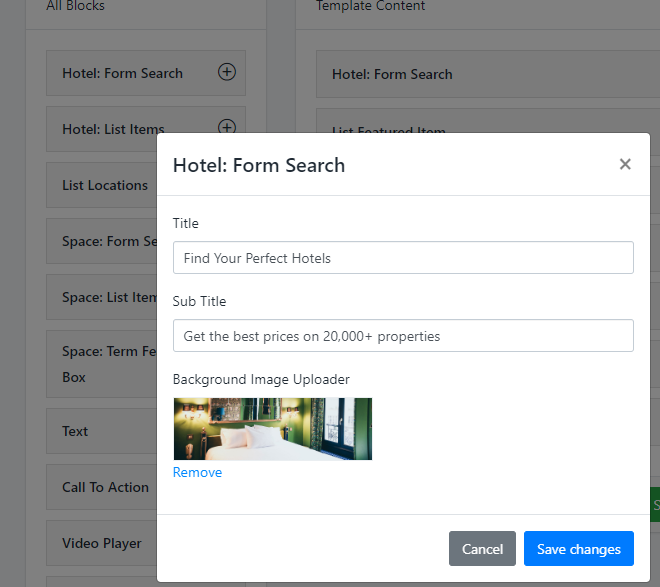Screen dimensions: 660x587
Task: Save changes to the block
Action: [578, 549]
